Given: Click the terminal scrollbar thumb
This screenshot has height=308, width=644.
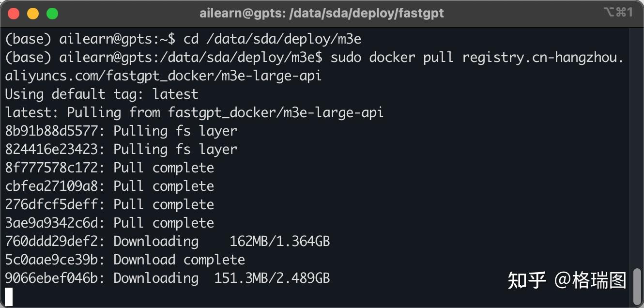Looking at the screenshot, I should (638, 286).
